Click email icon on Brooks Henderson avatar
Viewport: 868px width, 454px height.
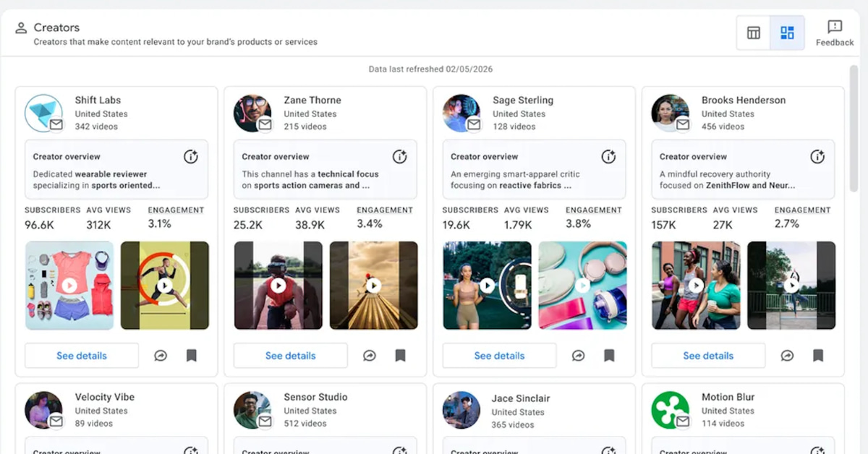683,124
